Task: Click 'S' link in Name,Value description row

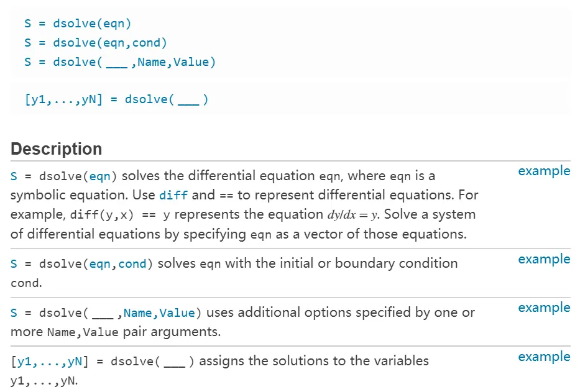Action: (x=14, y=313)
